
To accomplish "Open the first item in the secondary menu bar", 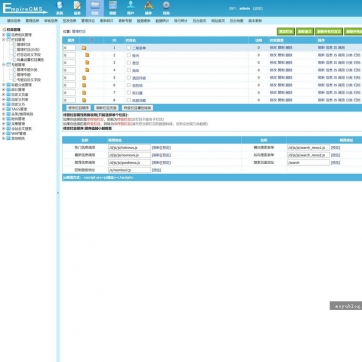I will (14, 21).
